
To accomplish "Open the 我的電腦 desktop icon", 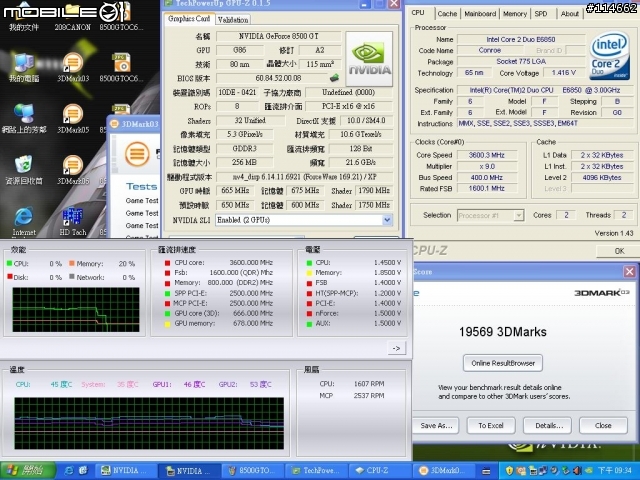I will (x=24, y=67).
